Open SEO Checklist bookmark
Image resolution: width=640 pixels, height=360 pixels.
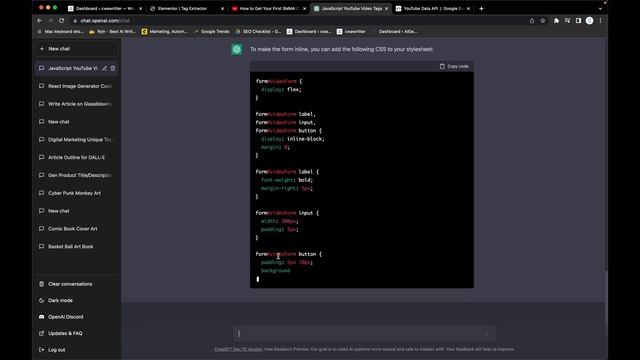click(x=258, y=31)
